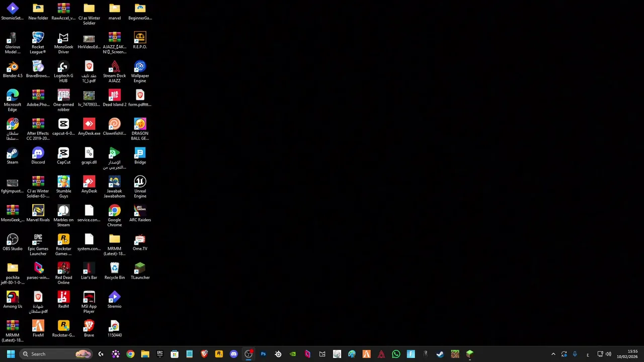
Task: Open the Stremio desktop shortcut
Action: (114, 300)
